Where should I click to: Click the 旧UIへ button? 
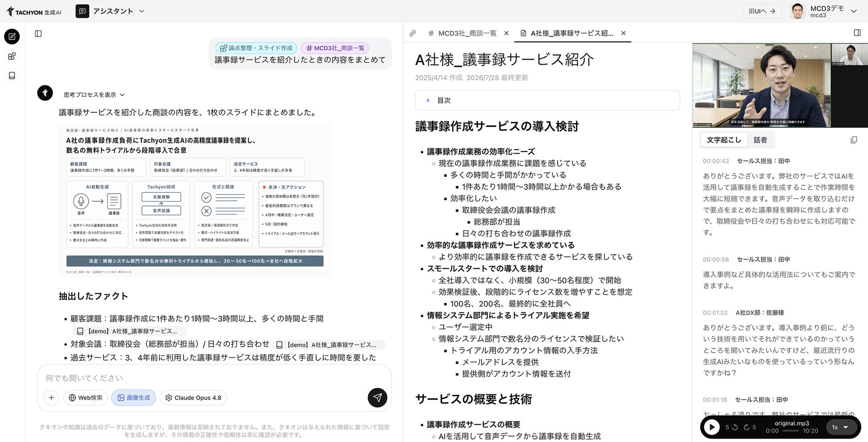click(x=762, y=11)
